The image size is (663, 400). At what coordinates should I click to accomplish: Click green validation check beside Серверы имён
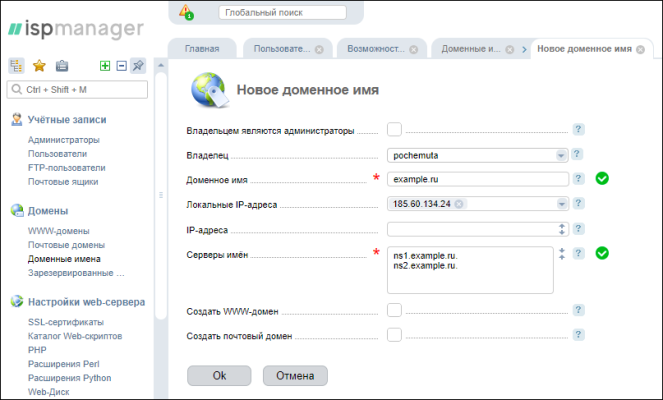click(x=602, y=253)
